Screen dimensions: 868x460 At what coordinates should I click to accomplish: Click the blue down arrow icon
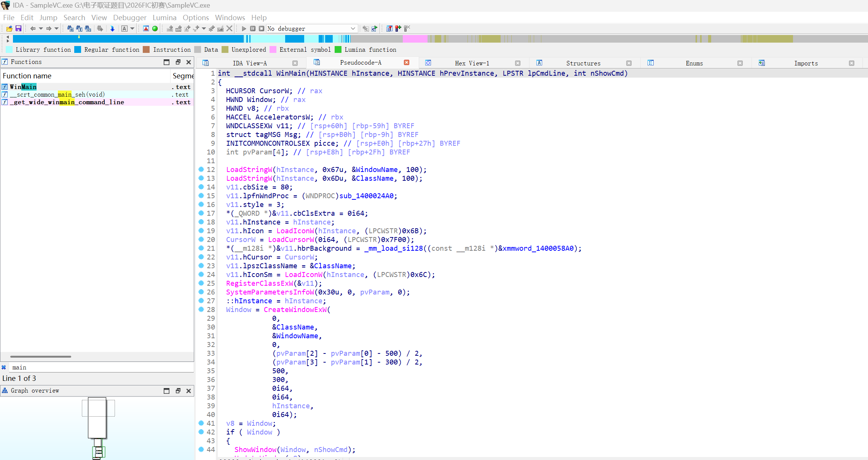(112, 29)
